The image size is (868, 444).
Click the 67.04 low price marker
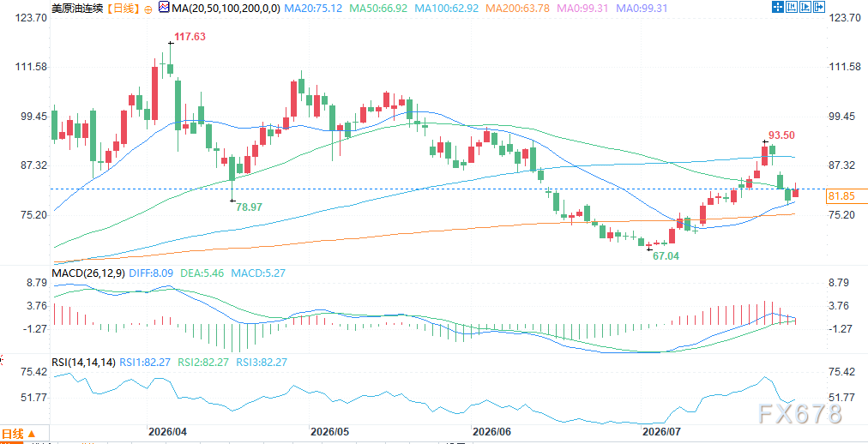664,256
